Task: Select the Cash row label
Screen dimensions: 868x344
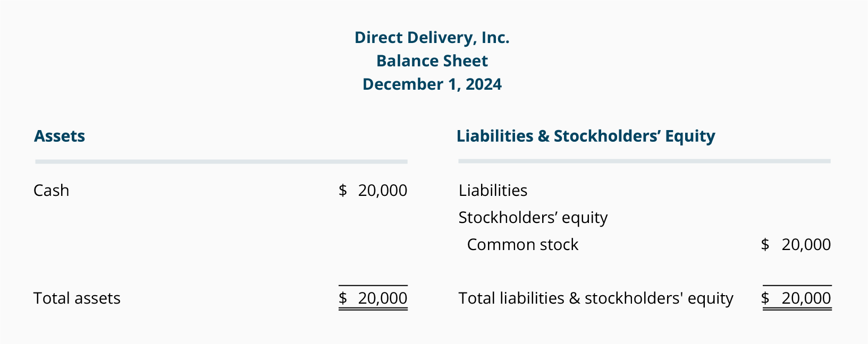Action: [51, 191]
